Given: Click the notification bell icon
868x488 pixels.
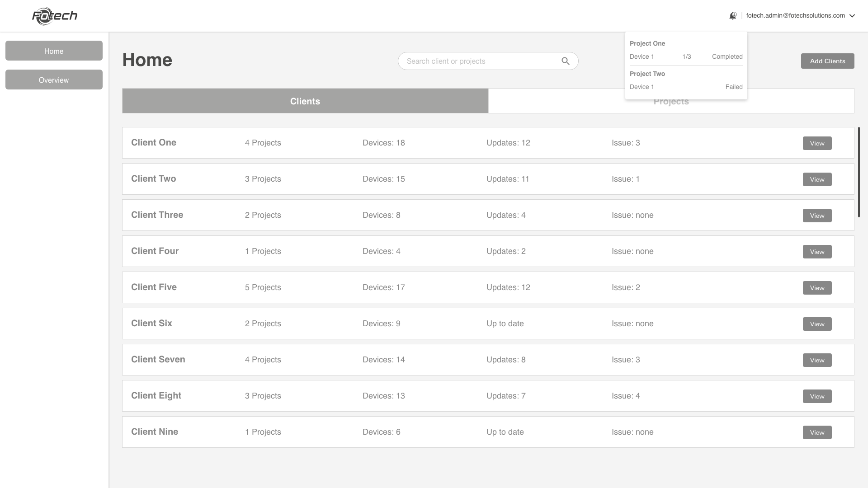Looking at the screenshot, I should pyautogui.click(x=733, y=16).
